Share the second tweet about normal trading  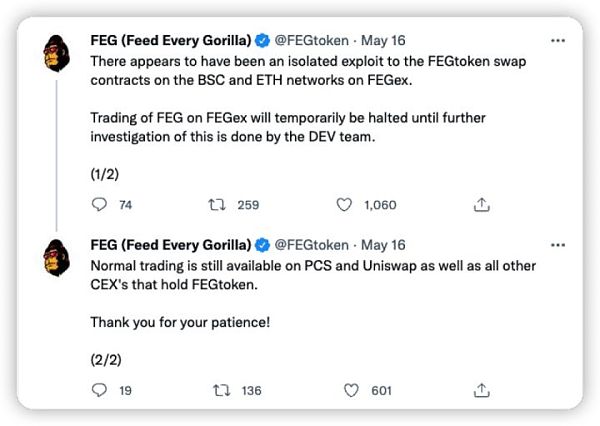point(481,390)
